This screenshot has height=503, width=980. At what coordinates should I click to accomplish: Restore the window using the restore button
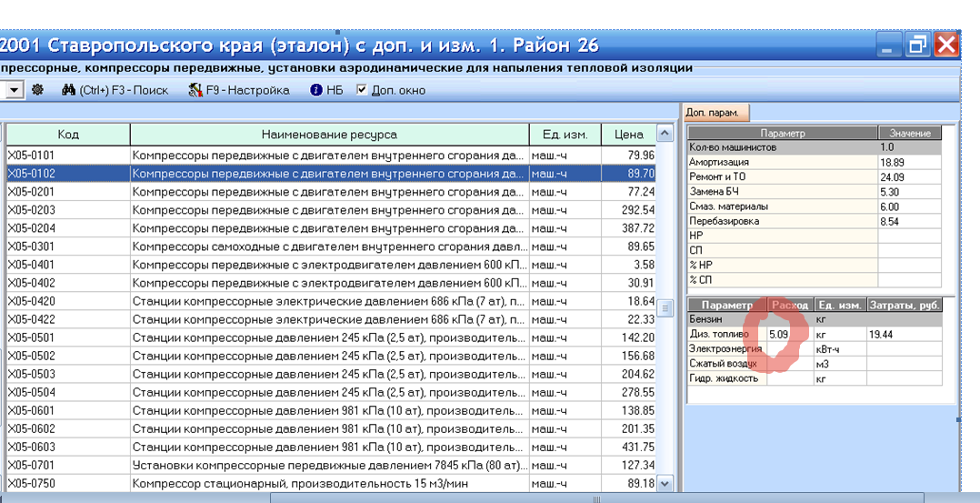coord(918,45)
